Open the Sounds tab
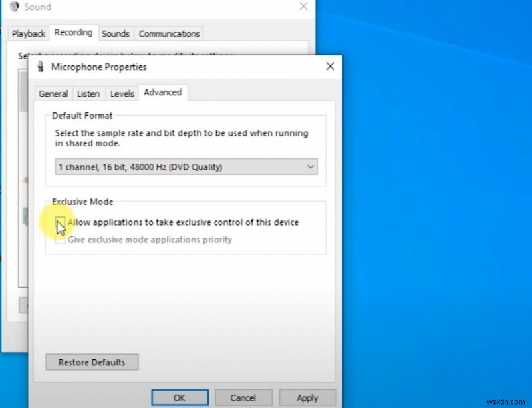The width and height of the screenshot is (532, 408). [x=116, y=33]
